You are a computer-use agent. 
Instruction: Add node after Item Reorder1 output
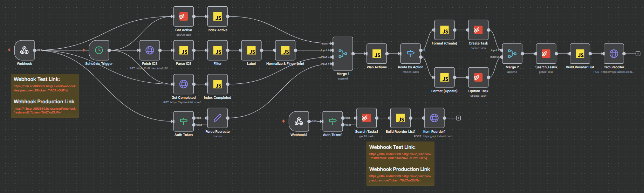tap(458, 118)
